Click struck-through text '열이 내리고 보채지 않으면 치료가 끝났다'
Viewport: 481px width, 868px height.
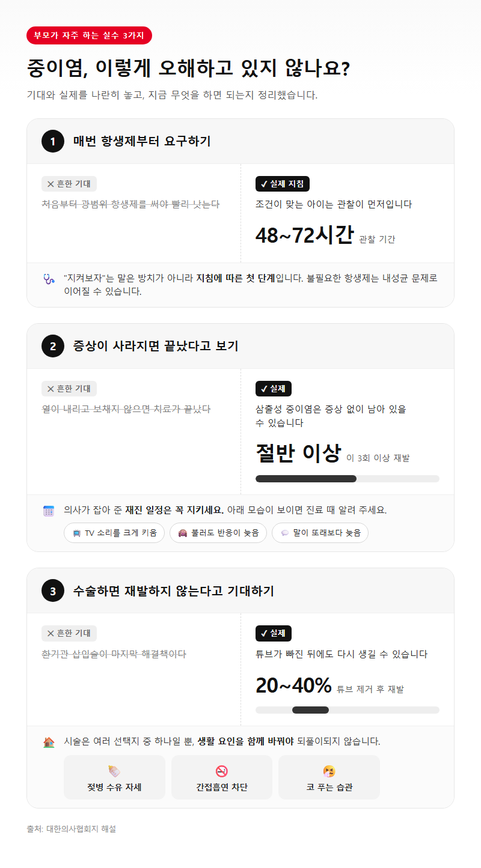[126, 409]
